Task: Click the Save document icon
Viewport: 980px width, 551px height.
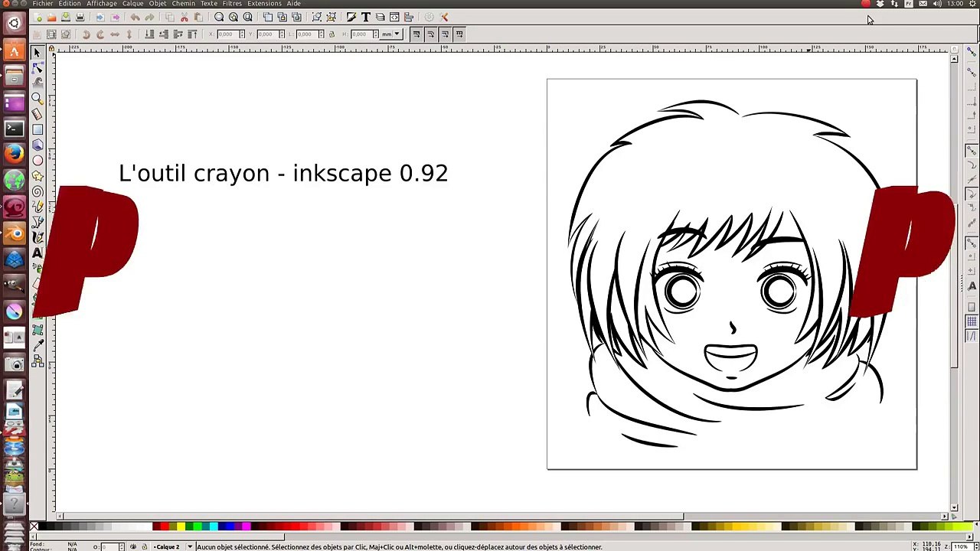Action: click(65, 17)
